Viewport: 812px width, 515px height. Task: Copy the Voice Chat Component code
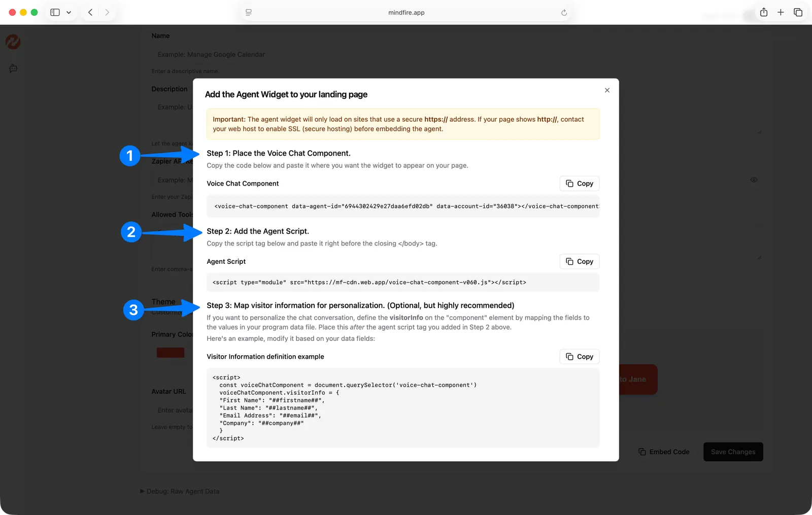[580, 184]
